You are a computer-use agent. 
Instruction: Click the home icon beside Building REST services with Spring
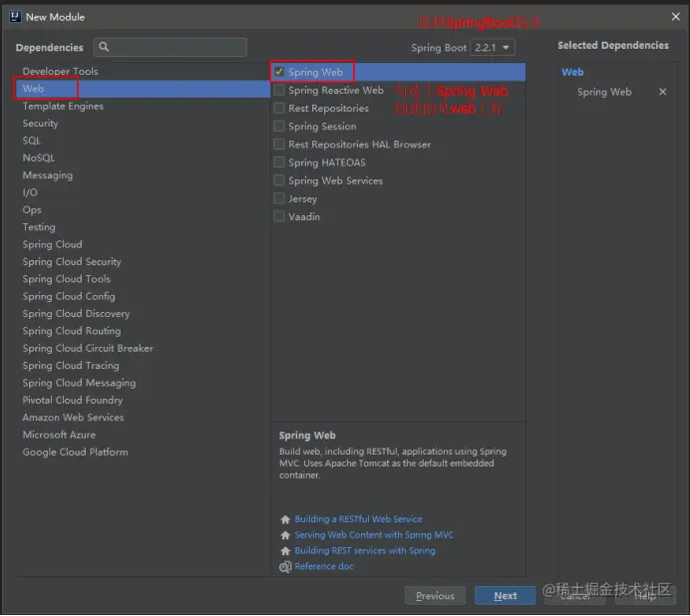coord(285,551)
